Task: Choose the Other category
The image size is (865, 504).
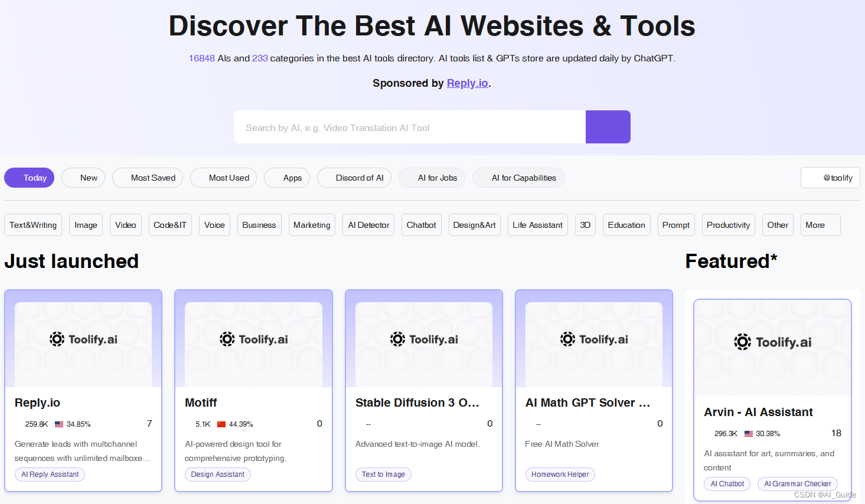Action: (778, 225)
